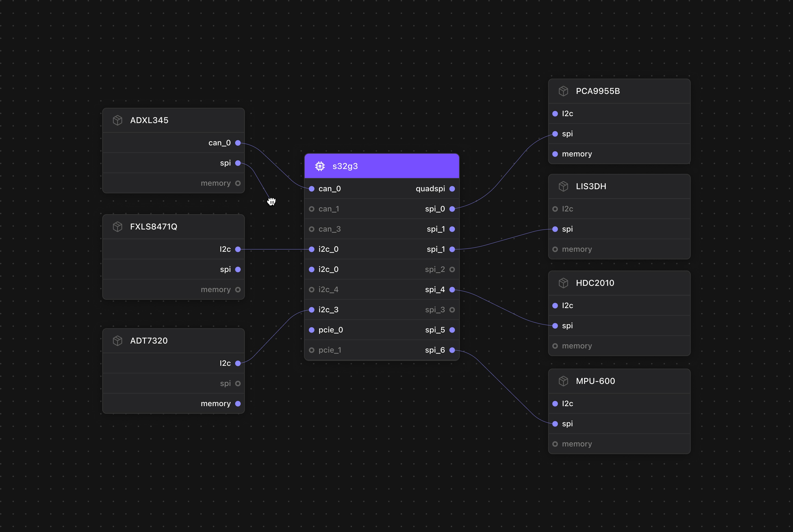This screenshot has width=793, height=532.
Task: Select the HDC2010 node title
Action: point(595,283)
